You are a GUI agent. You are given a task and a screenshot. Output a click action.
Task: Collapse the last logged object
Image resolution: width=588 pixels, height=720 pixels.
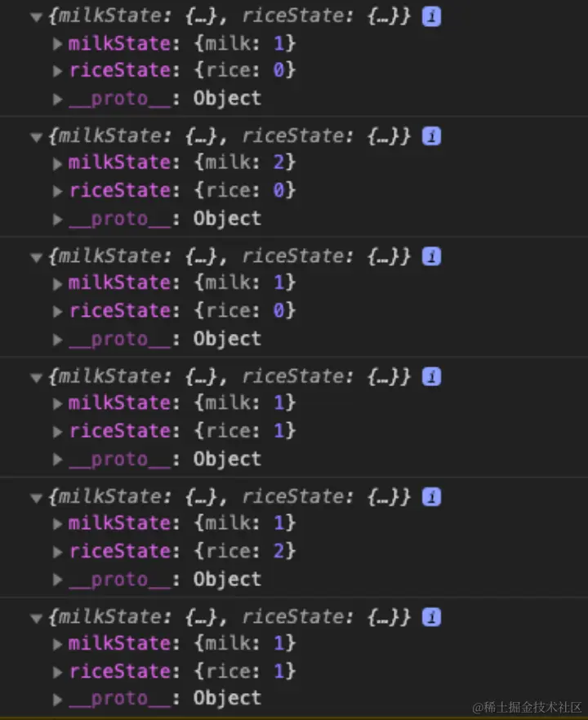point(36,617)
